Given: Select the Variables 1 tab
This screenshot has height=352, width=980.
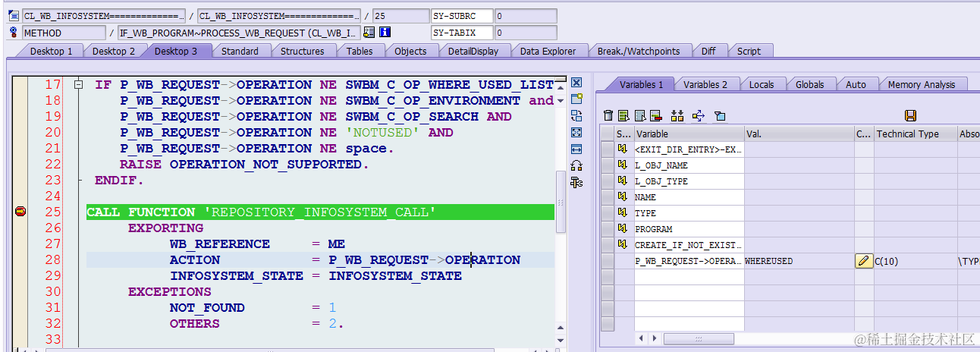Looking at the screenshot, I should 642,84.
